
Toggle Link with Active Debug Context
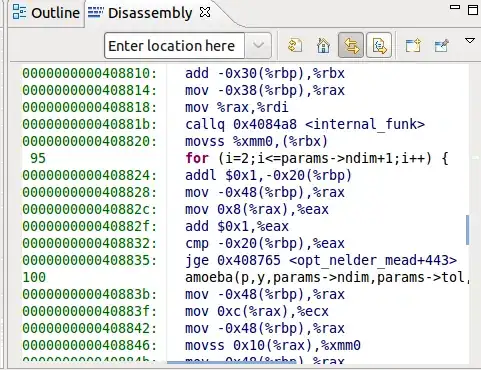(x=351, y=45)
